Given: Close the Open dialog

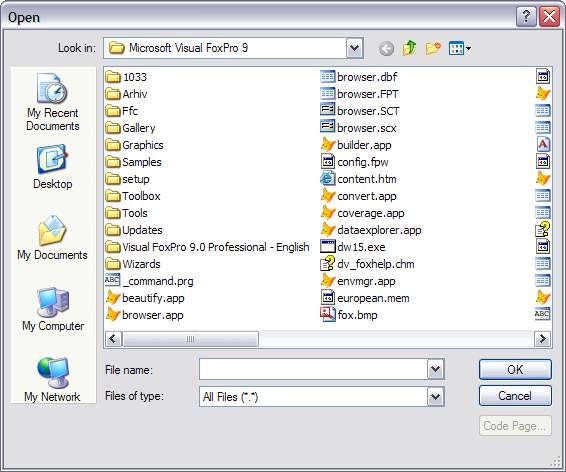Looking at the screenshot, I should tap(549, 16).
